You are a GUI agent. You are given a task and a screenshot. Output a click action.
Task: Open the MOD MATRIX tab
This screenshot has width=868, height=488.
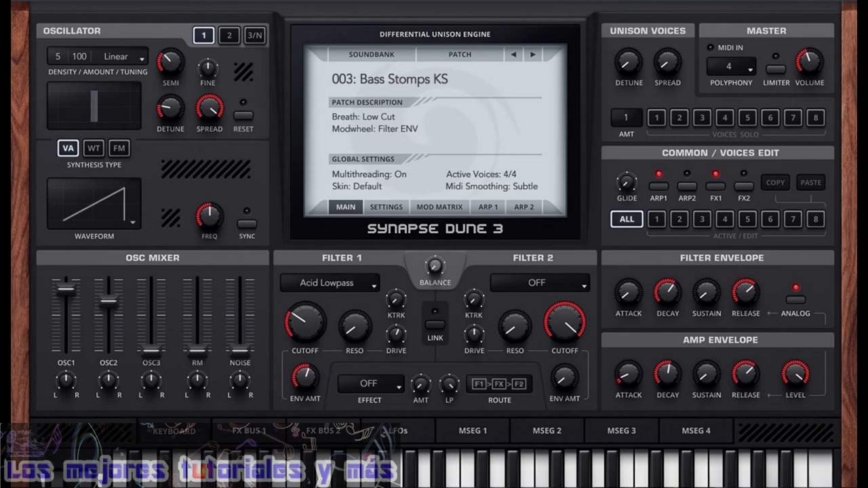[439, 207]
